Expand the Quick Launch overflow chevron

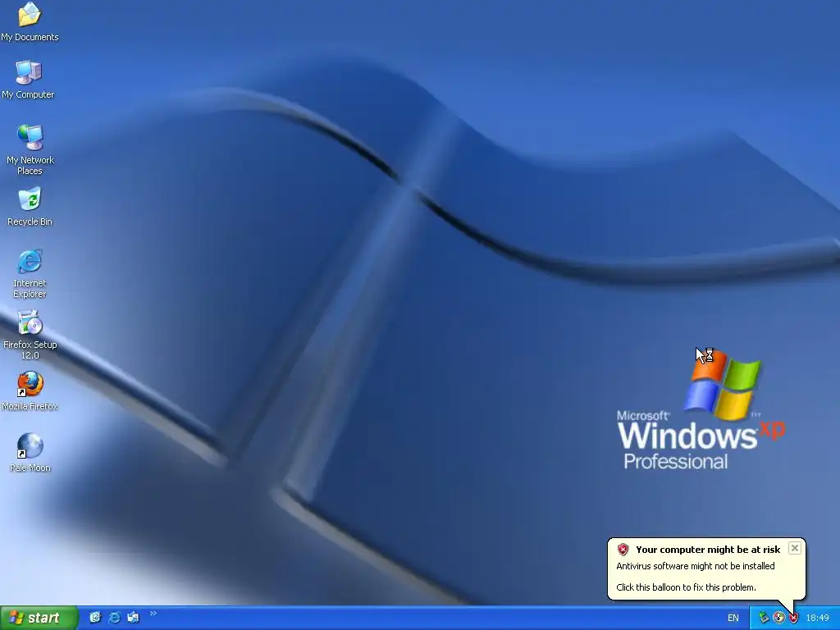coord(153,614)
